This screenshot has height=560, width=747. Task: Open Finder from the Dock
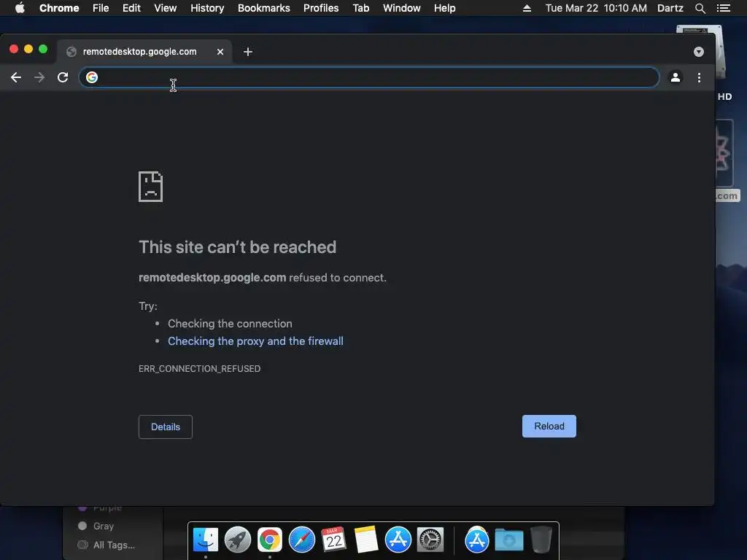206,540
